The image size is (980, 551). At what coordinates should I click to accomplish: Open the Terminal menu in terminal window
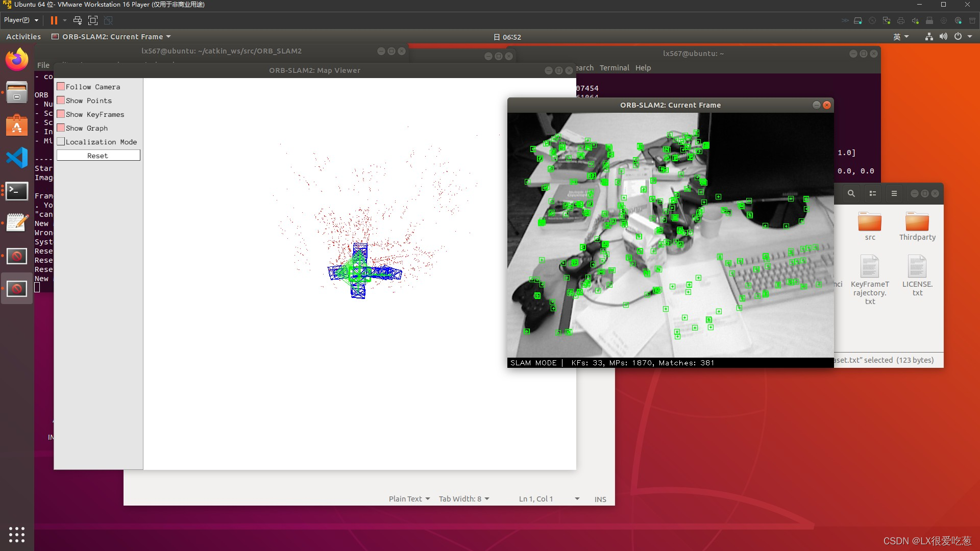(614, 68)
